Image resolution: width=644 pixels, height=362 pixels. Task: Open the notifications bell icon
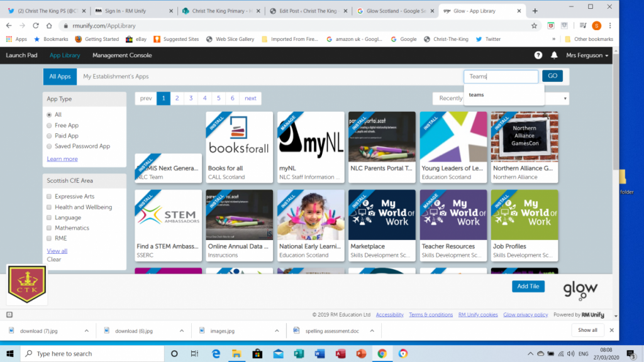(x=553, y=55)
